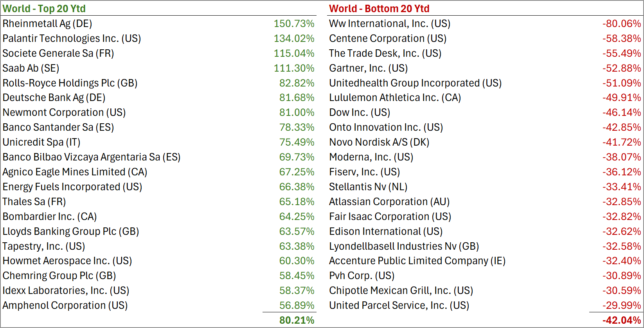Select the -52.88% value

[x=622, y=68]
